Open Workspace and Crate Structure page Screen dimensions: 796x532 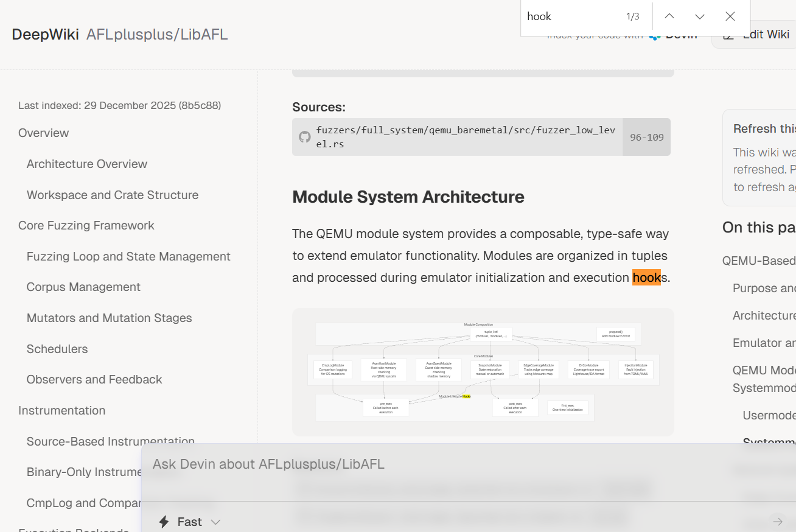tap(113, 195)
